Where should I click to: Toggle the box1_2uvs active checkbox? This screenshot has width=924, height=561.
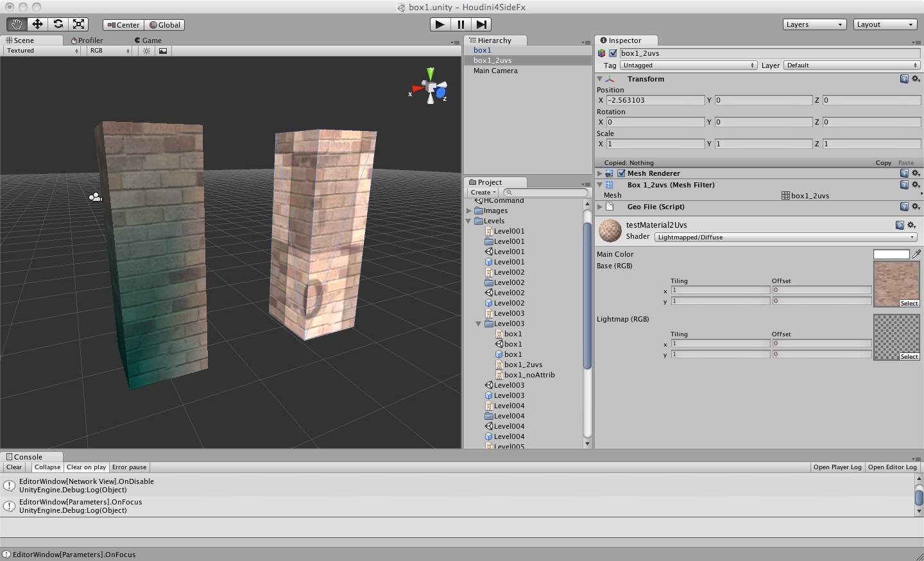pyautogui.click(x=613, y=53)
